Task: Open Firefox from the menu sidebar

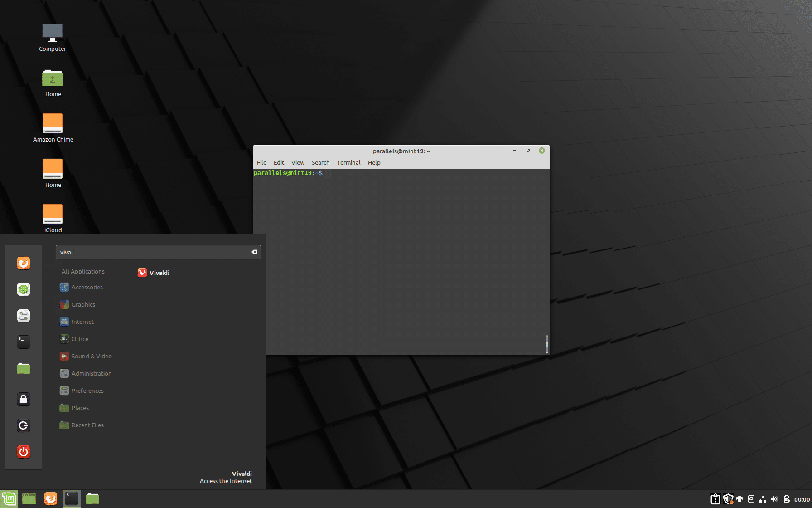Action: [x=23, y=263]
